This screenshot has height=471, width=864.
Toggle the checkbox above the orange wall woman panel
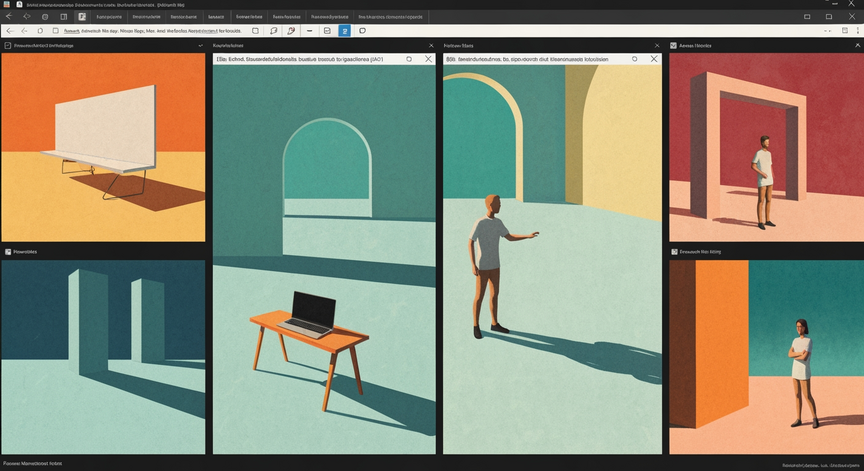(x=674, y=252)
